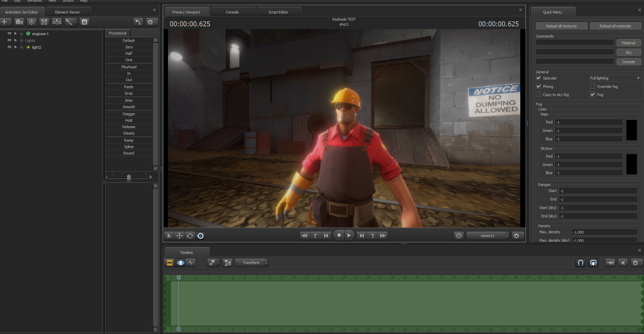
Task: Switch to the Graph Editor mode
Action: tap(191, 263)
